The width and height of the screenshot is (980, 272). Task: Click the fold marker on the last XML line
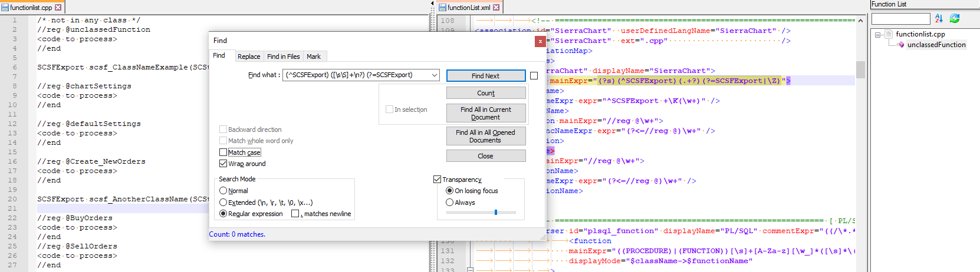click(470, 270)
